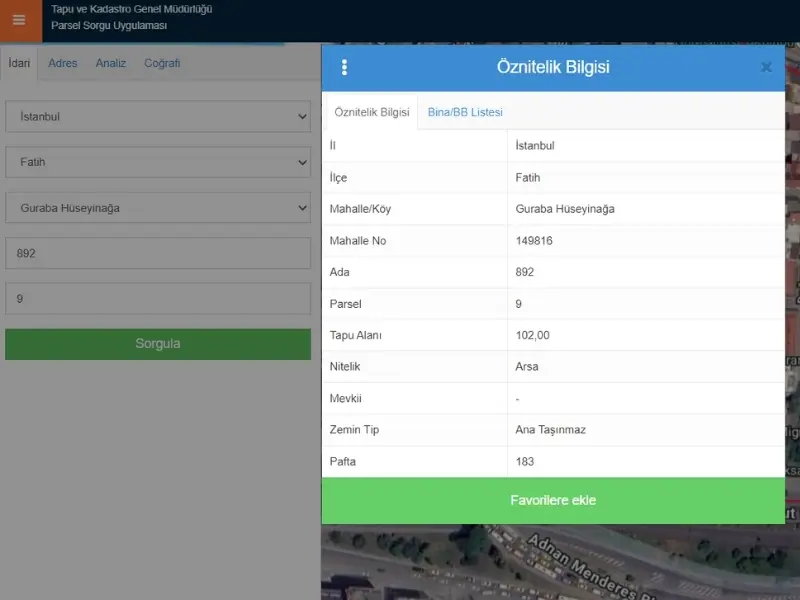The width and height of the screenshot is (800, 600).
Task: Click the Tapu Alanı value 102,00
Action: tap(532, 335)
